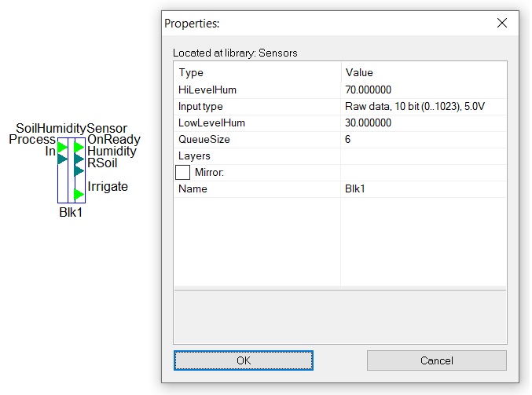The height and width of the screenshot is (395, 532).
Task: Click the Irrigate output port arrow
Action: point(79,194)
